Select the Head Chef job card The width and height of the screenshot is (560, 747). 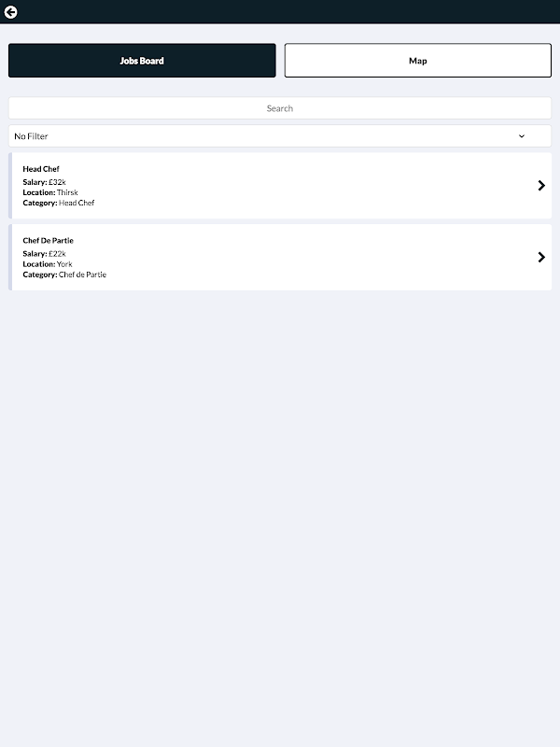[x=280, y=186]
